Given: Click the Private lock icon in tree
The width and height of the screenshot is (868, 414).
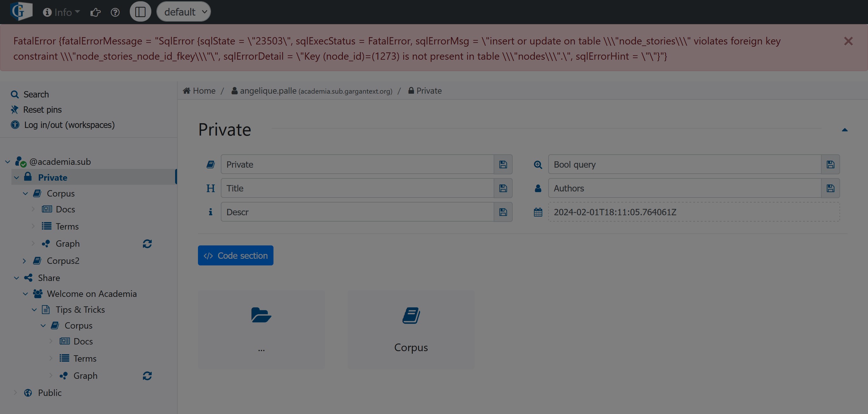Looking at the screenshot, I should (x=28, y=177).
